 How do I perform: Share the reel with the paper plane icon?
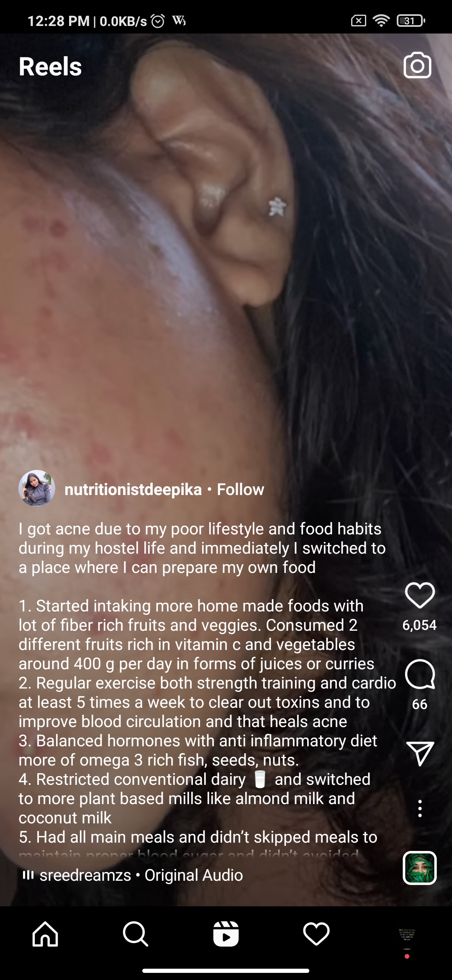(x=420, y=754)
